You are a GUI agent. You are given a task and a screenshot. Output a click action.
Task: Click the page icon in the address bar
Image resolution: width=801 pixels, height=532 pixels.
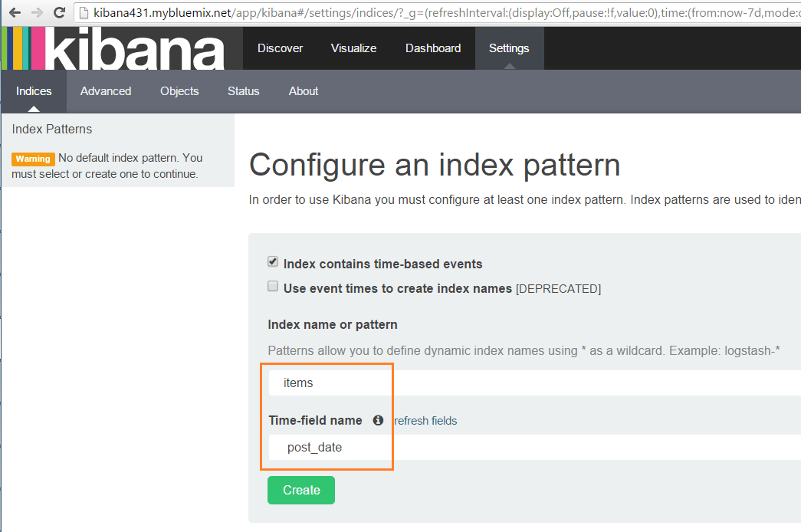[x=84, y=12]
